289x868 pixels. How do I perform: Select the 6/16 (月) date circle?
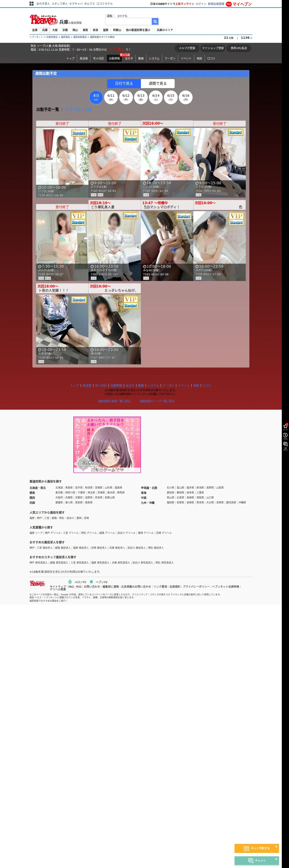pyautogui.click(x=186, y=97)
